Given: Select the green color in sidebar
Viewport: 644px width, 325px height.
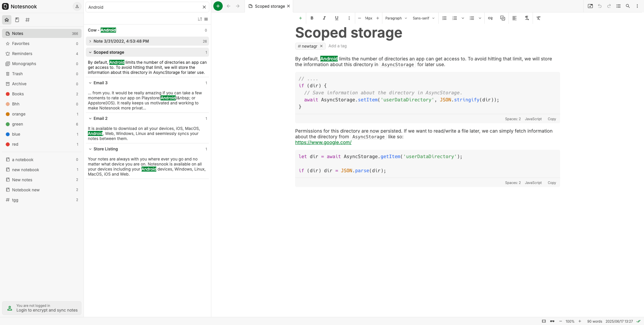Looking at the screenshot, I should (x=17, y=124).
